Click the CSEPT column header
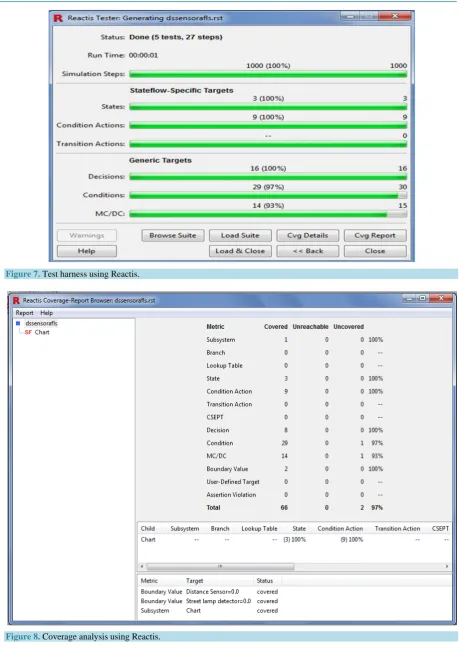 [x=440, y=529]
